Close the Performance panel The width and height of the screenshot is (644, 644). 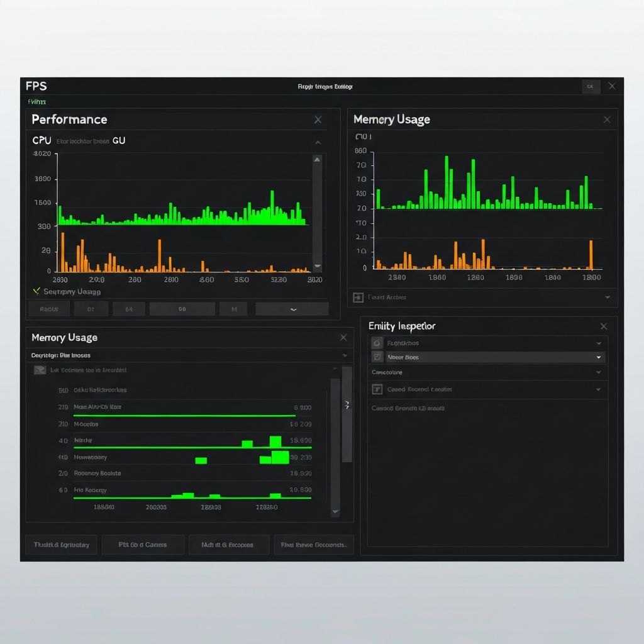click(318, 119)
